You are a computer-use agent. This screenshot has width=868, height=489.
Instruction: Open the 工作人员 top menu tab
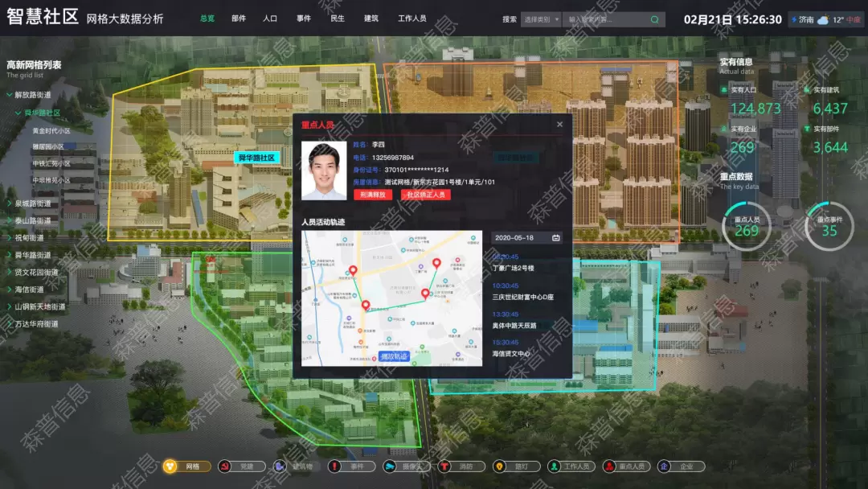pos(411,18)
